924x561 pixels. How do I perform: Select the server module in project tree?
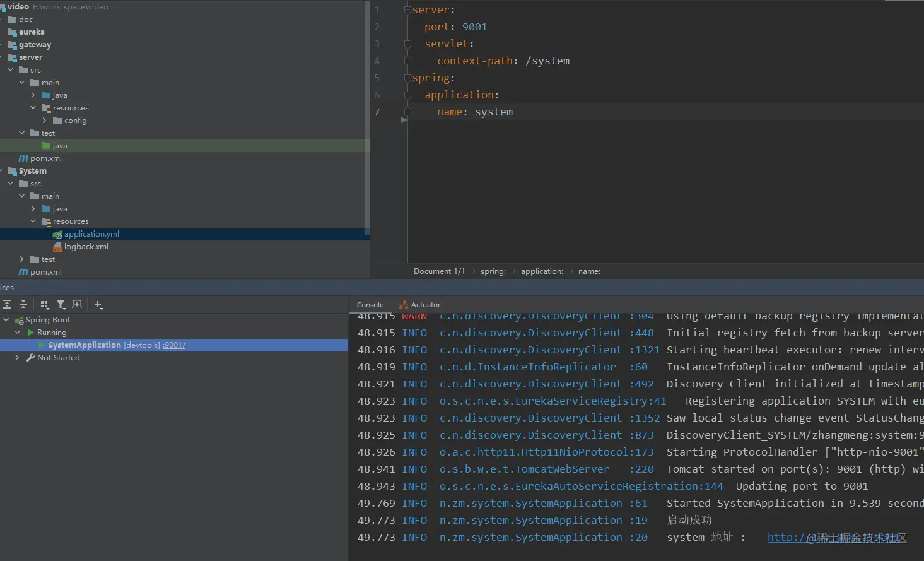(x=31, y=57)
